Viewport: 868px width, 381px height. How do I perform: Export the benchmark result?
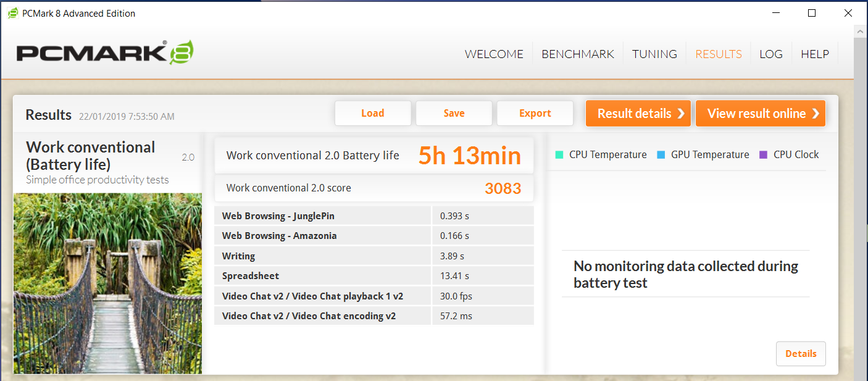click(x=535, y=113)
